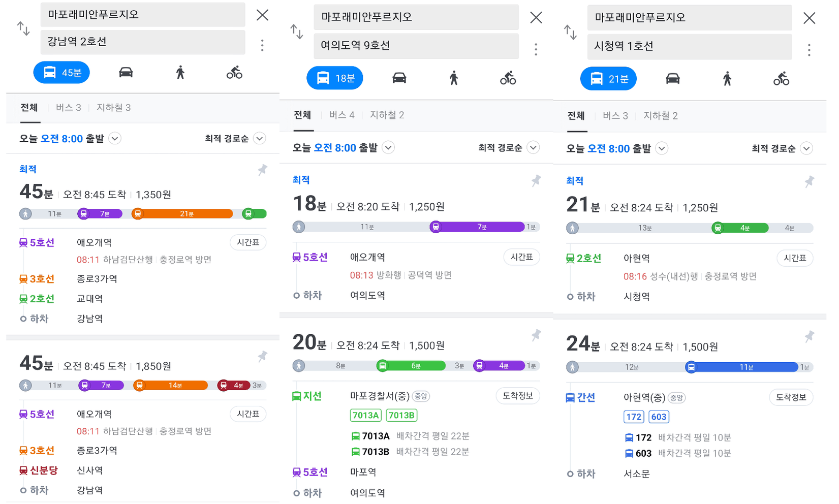
Task: Choose bicycle directions in Gangnam panel
Action: coord(234,73)
